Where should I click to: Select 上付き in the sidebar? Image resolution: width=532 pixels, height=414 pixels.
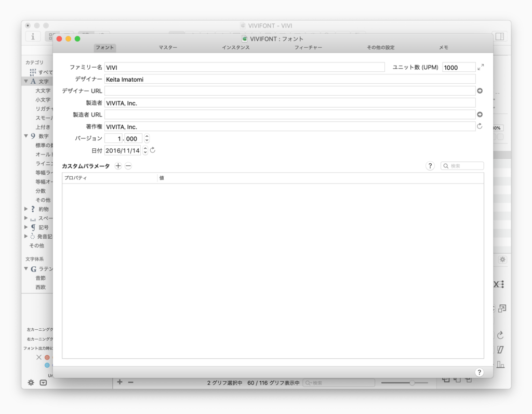point(43,127)
